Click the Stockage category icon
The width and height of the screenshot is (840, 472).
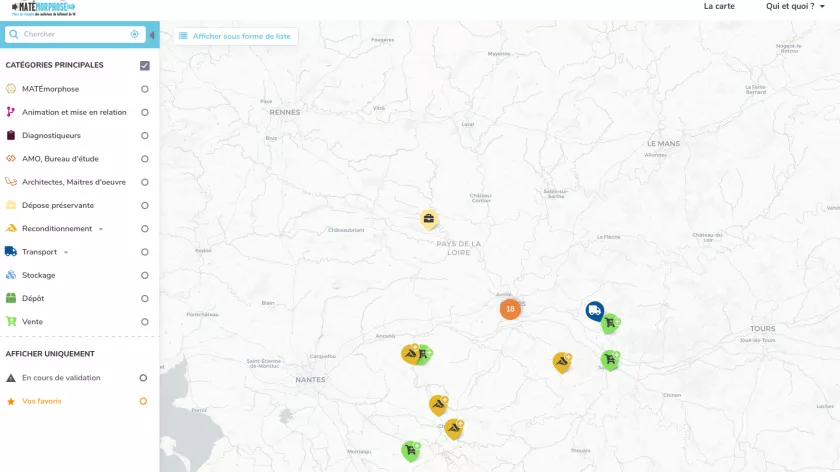11,275
